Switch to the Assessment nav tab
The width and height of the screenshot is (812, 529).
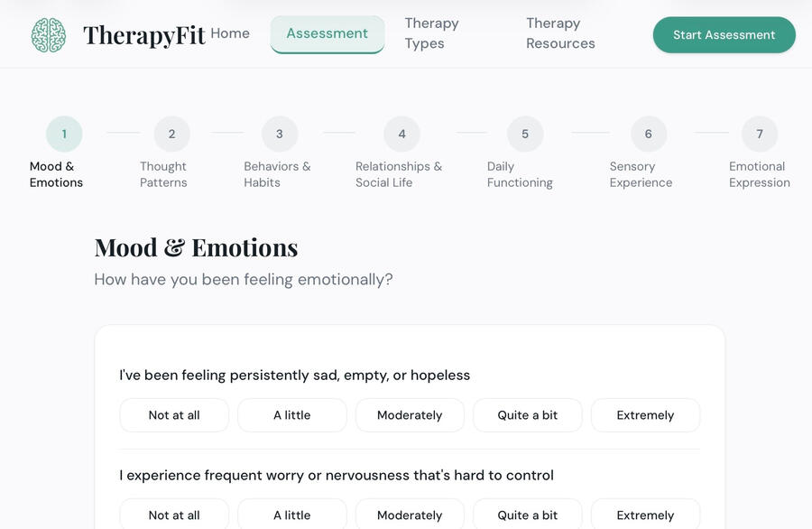tap(327, 33)
